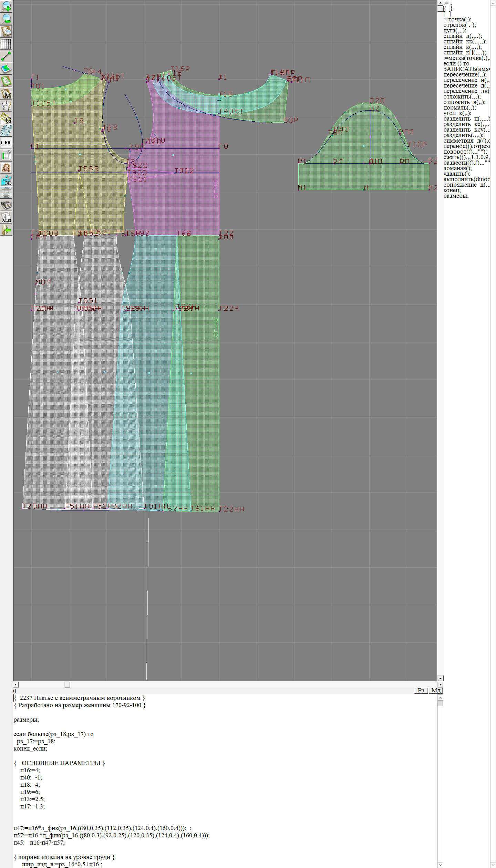This screenshot has height=868, width=496.
Task: Click the zoom out magnifier icon
Action: (6, 19)
